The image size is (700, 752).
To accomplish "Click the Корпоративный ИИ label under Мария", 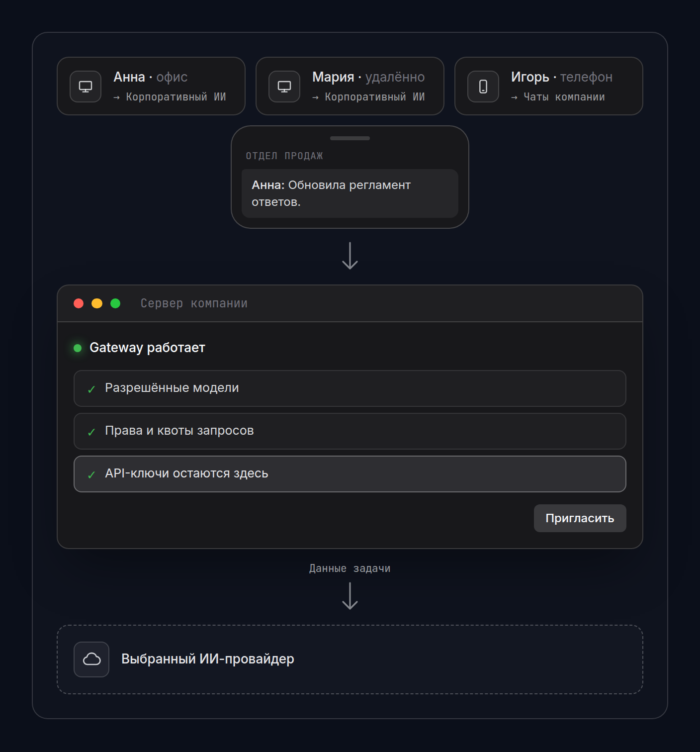I will tap(375, 97).
